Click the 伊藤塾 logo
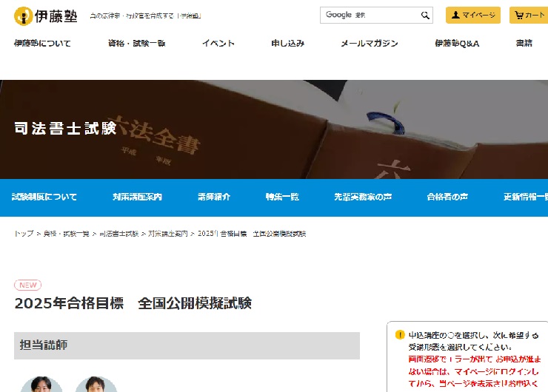This screenshot has height=392, width=548. [x=46, y=16]
